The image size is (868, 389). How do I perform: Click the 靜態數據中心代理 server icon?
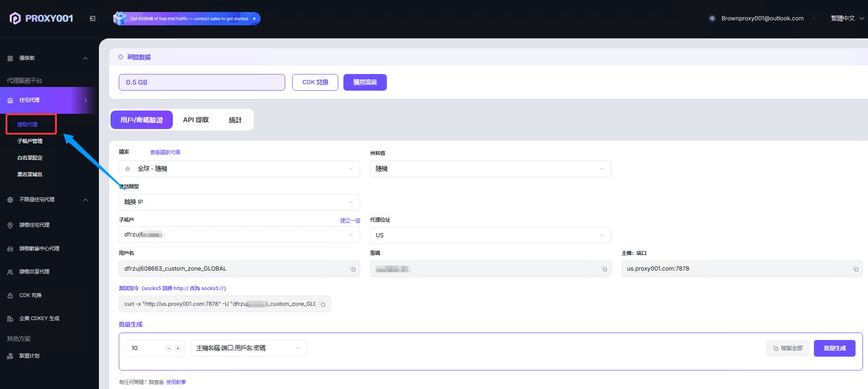10,249
